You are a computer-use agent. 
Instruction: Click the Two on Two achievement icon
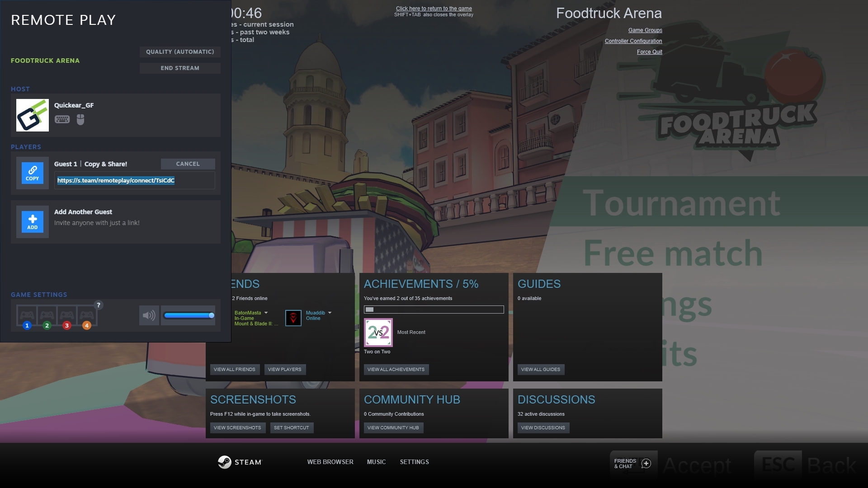pyautogui.click(x=378, y=333)
